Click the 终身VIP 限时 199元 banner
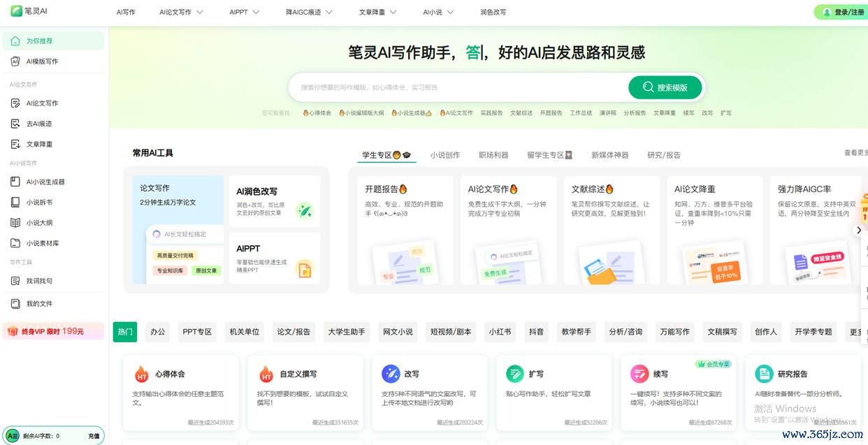Screen dimensions: 868x445 (53, 331)
